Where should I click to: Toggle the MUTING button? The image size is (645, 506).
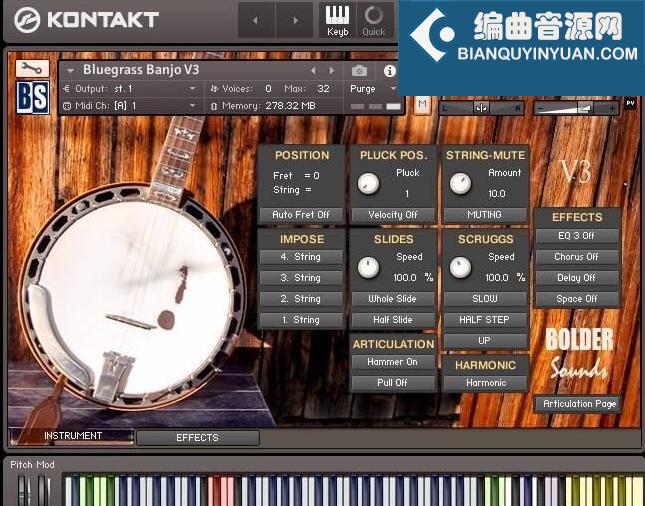pos(485,215)
